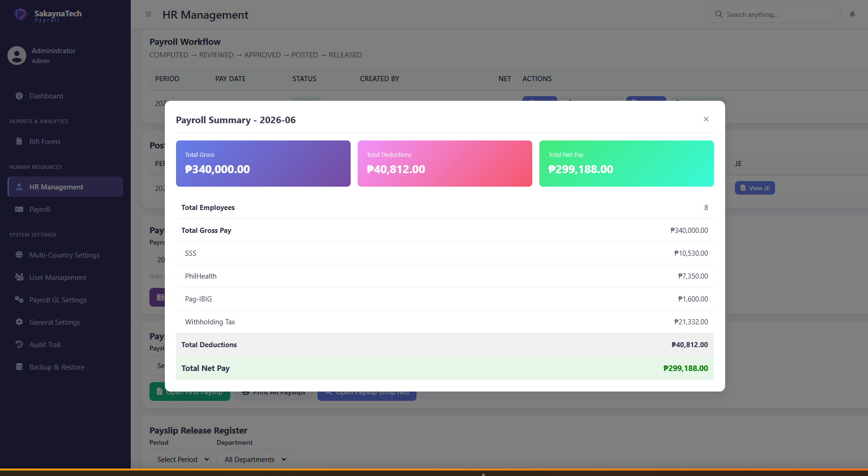Image resolution: width=868 pixels, height=476 pixels.
Task: Click the STATUS column header
Action: (304, 78)
